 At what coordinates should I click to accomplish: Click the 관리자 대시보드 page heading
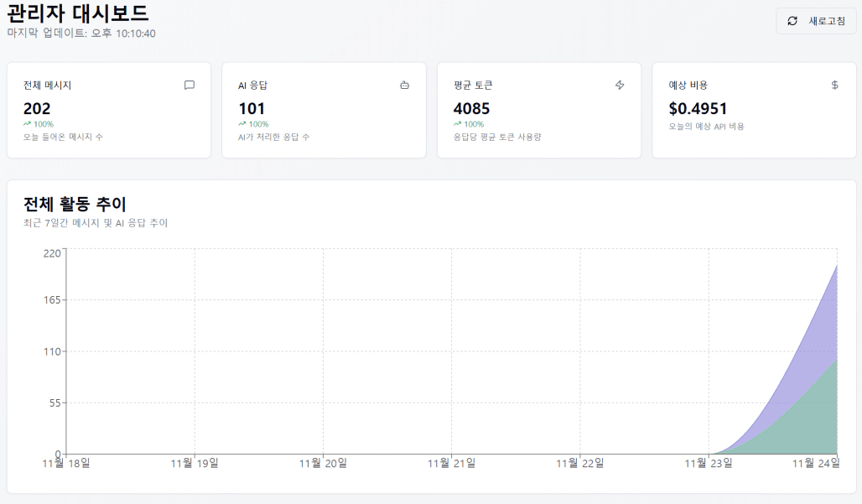pyautogui.click(x=77, y=12)
